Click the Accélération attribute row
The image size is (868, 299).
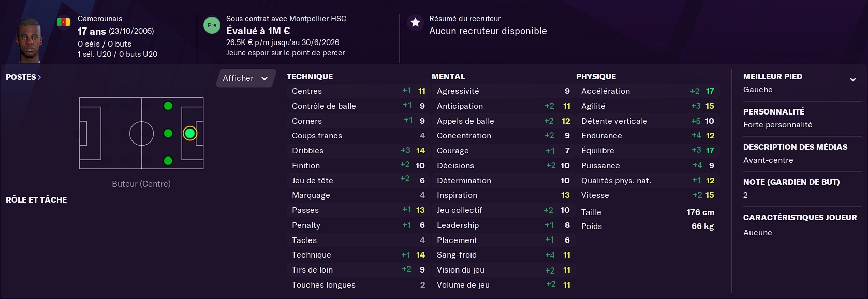click(648, 91)
